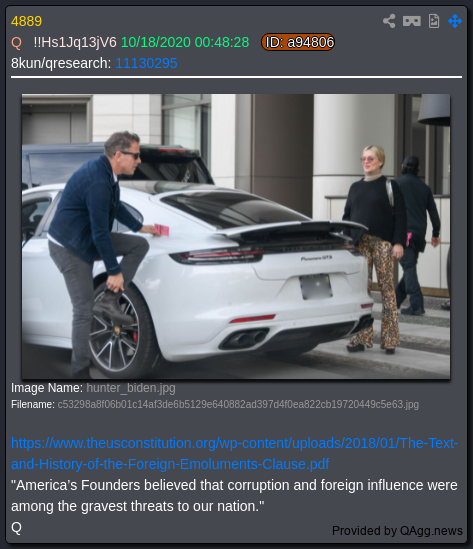Open the VR cardboard goggles view icon
This screenshot has height=549, width=473.
pyautogui.click(x=411, y=21)
